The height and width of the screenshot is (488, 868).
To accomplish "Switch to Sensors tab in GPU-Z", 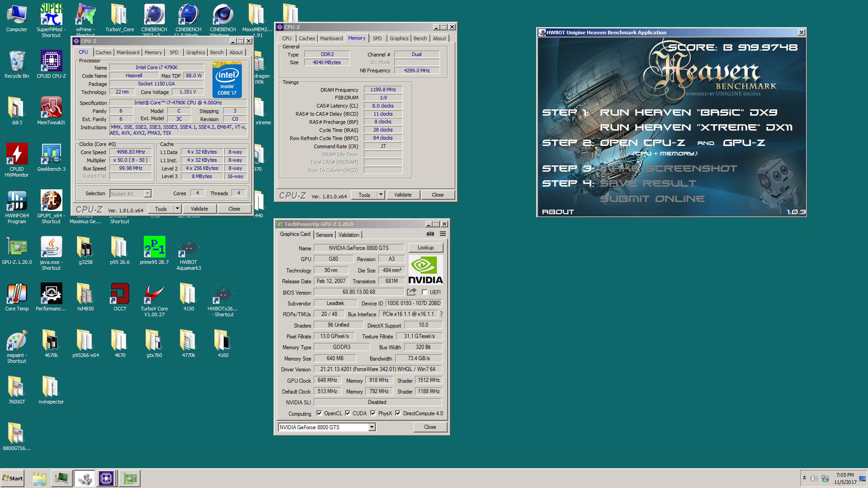I will click(324, 235).
